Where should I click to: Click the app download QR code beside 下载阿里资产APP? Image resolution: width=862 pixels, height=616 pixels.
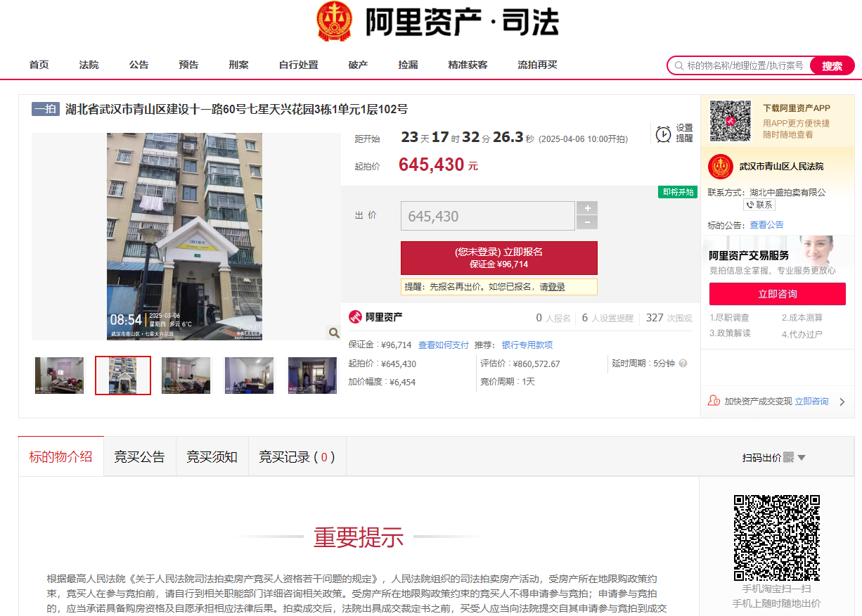730,120
